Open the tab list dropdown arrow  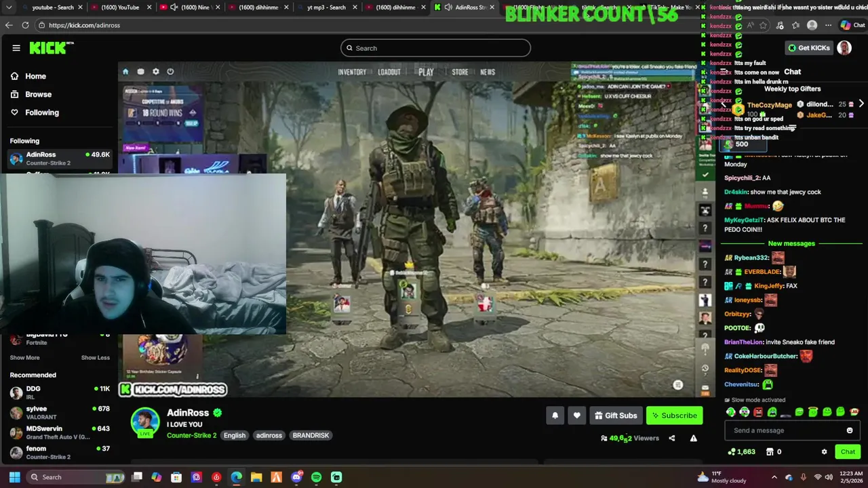coord(8,7)
